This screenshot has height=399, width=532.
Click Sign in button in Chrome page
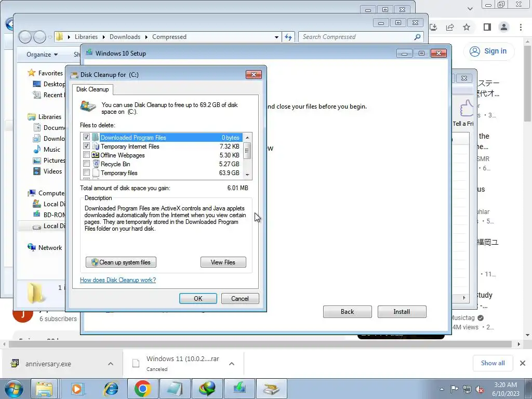[488, 51]
